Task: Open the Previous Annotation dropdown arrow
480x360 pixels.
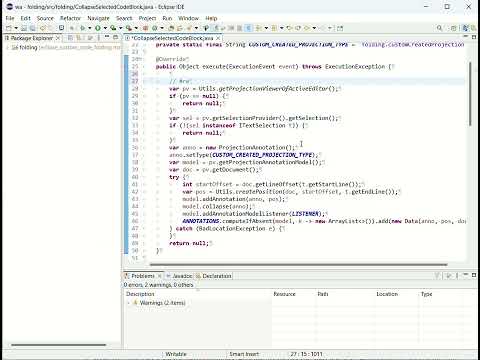Action: [x=282, y=28]
